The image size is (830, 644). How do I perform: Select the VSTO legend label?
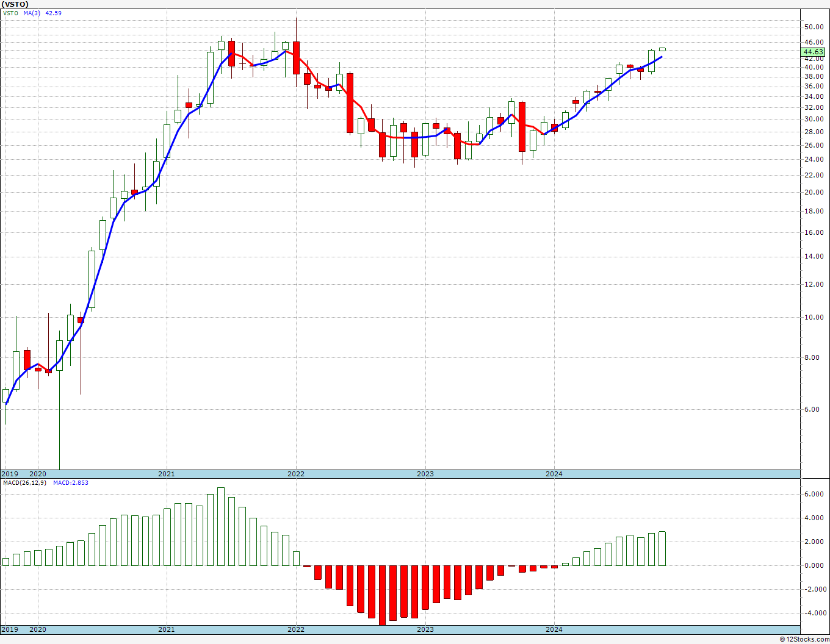click(x=10, y=13)
